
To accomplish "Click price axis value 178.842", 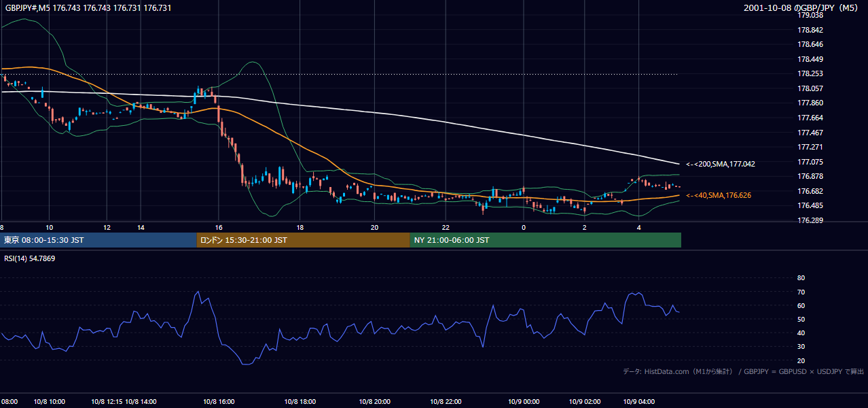I will tap(810, 30).
